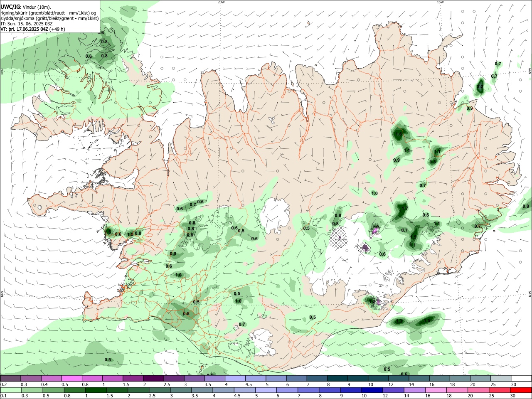Pick the bright red final swatch in the rain legend
The height and width of the screenshot is (399, 532).
[521, 390]
